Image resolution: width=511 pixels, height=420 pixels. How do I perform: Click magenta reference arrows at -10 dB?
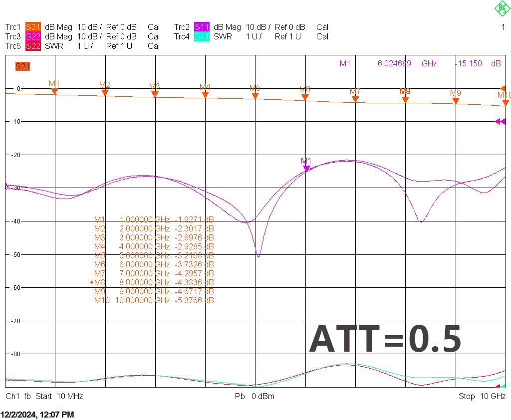tap(500, 122)
